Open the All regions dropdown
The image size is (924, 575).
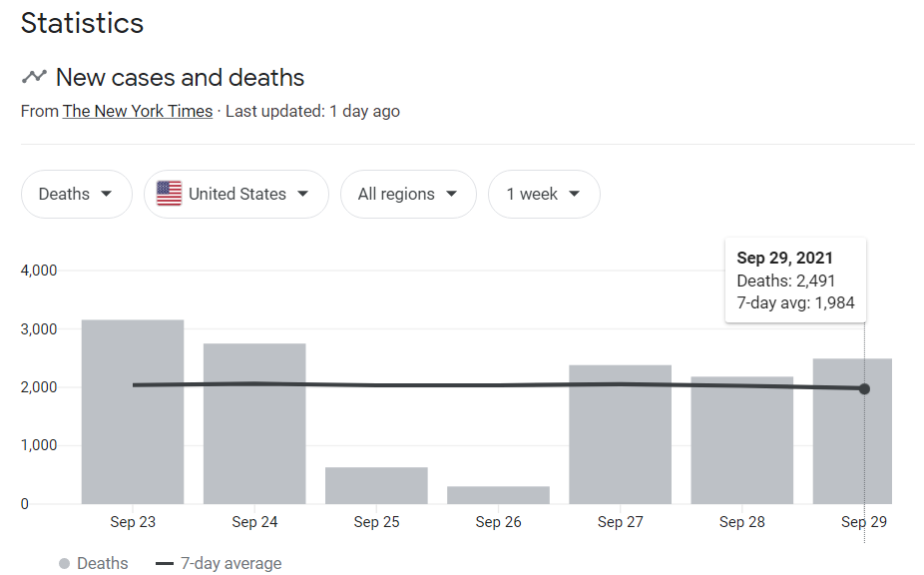(x=408, y=194)
